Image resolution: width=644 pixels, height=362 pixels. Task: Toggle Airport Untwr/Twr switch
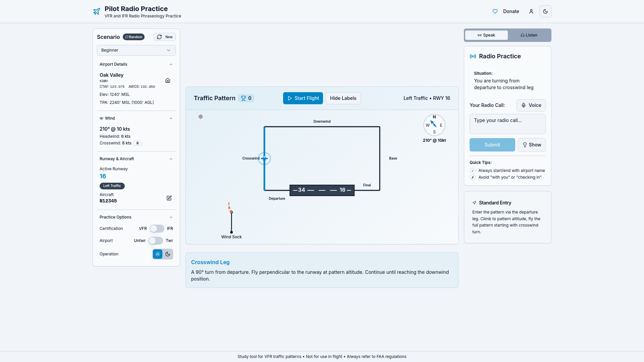(x=156, y=241)
